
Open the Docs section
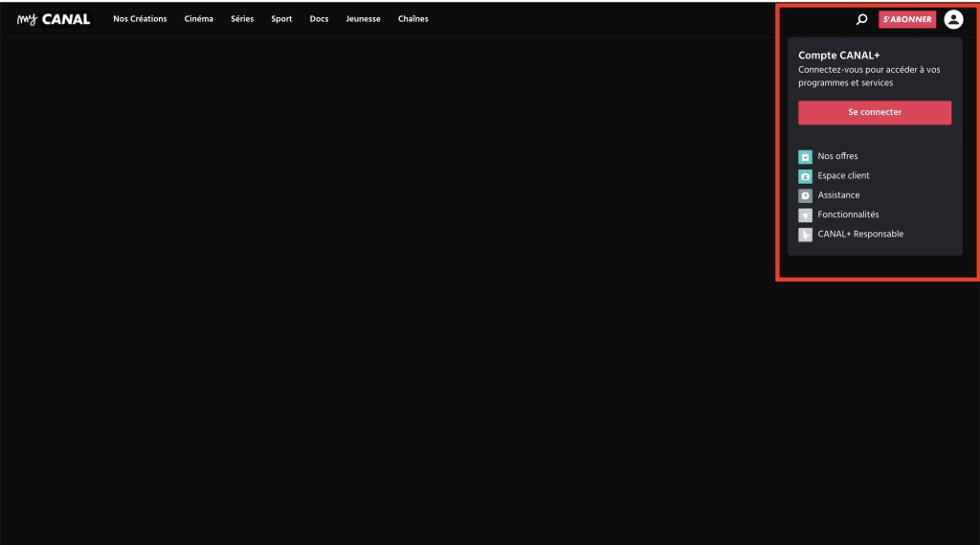[x=319, y=19]
